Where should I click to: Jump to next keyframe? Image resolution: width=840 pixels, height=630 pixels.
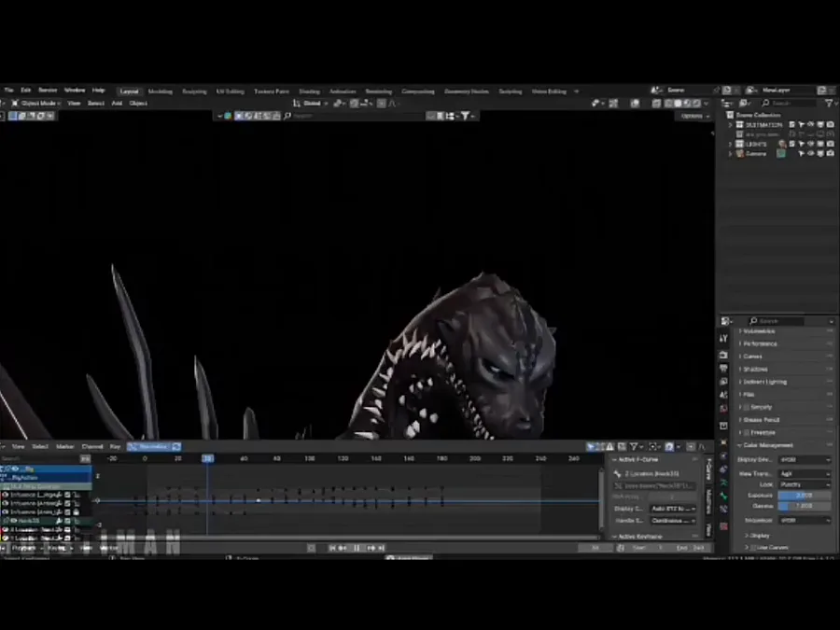pyautogui.click(x=371, y=548)
